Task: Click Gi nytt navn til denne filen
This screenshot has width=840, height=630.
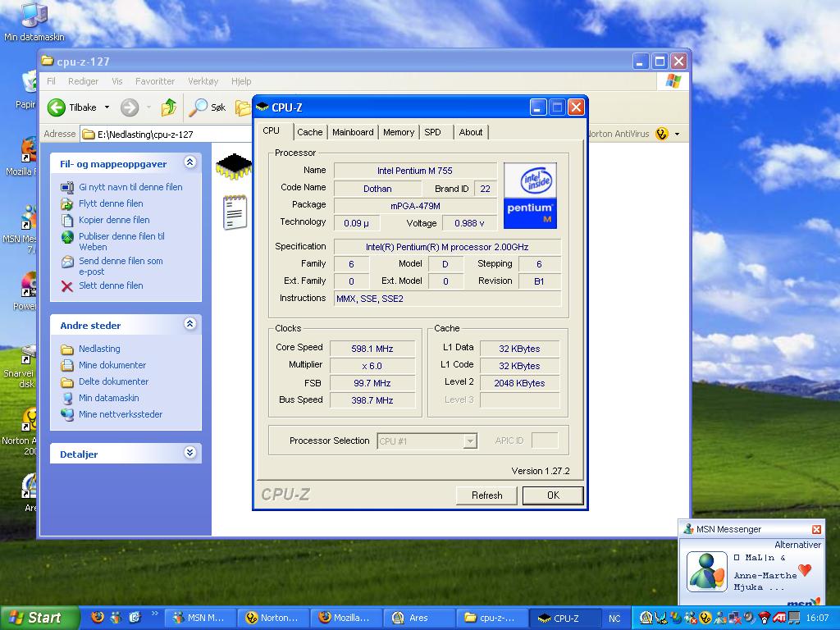Action: point(130,187)
